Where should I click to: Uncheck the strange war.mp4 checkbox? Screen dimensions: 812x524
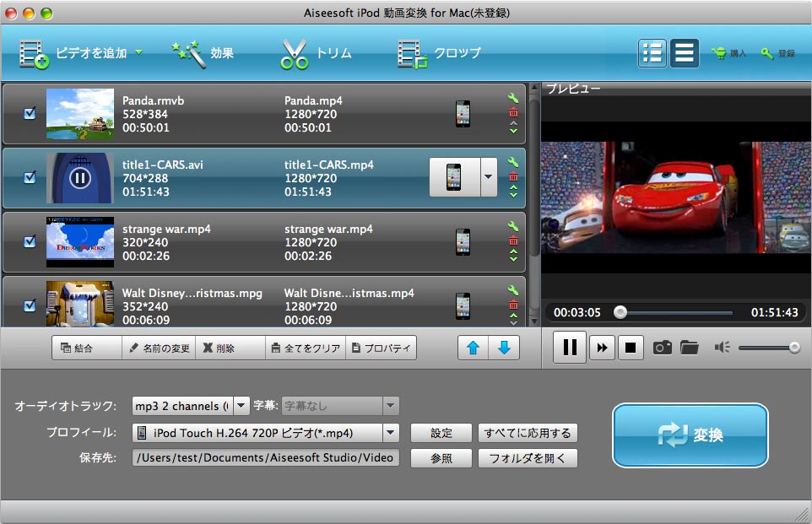30,241
